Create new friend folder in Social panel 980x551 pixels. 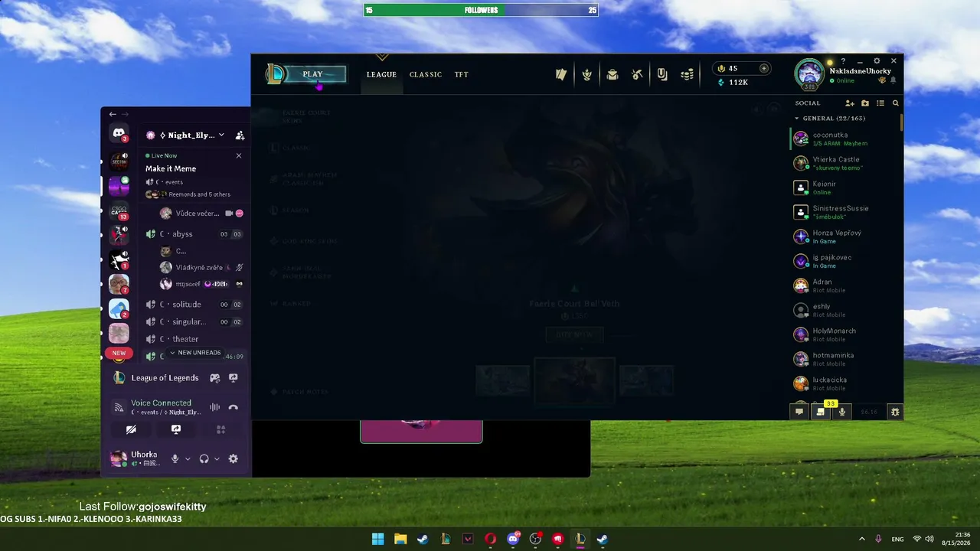pos(865,103)
